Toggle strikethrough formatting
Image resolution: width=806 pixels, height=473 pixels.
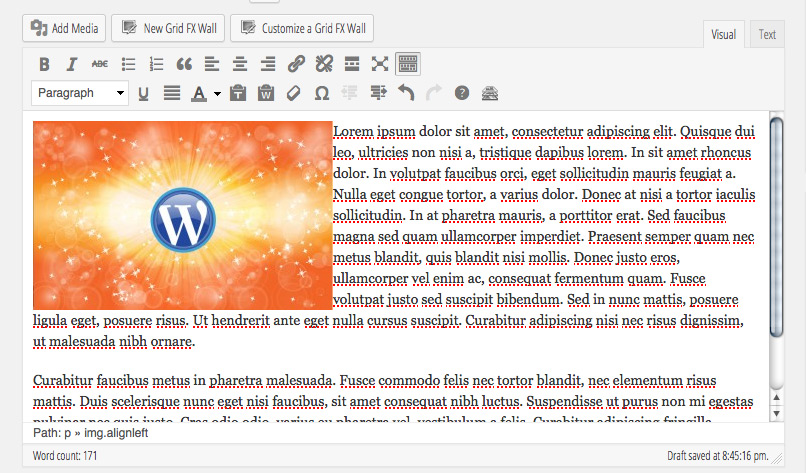(x=100, y=64)
